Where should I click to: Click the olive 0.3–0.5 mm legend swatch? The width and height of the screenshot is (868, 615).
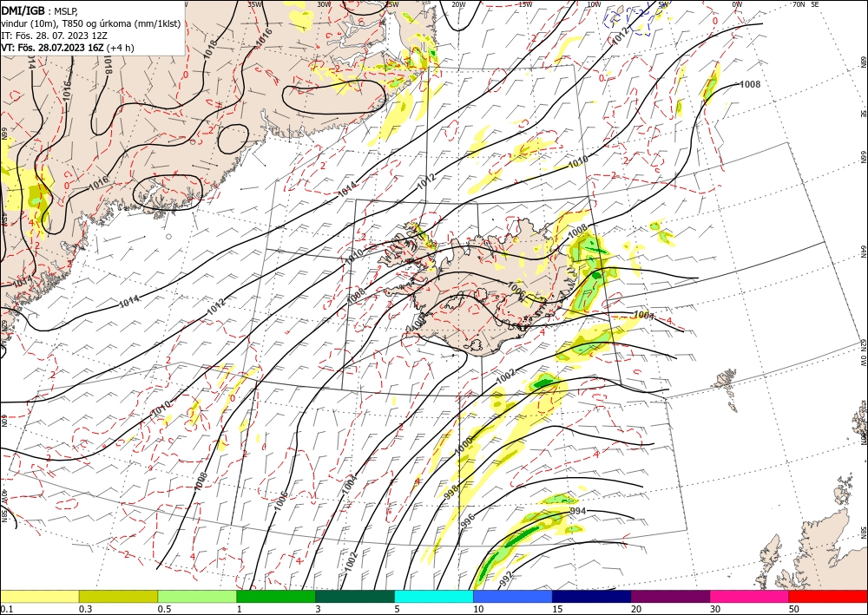click(118, 596)
